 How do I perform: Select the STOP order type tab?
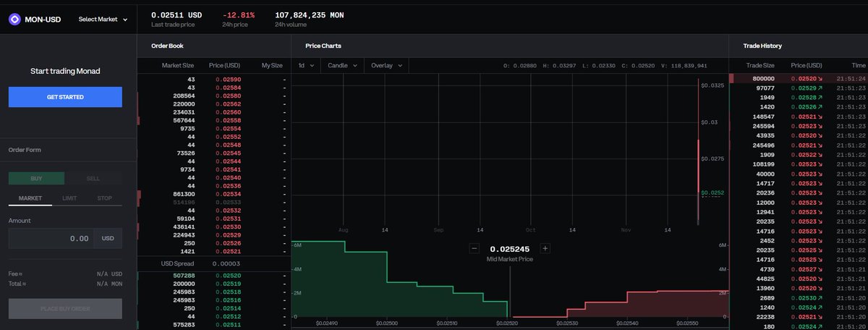[x=104, y=198]
